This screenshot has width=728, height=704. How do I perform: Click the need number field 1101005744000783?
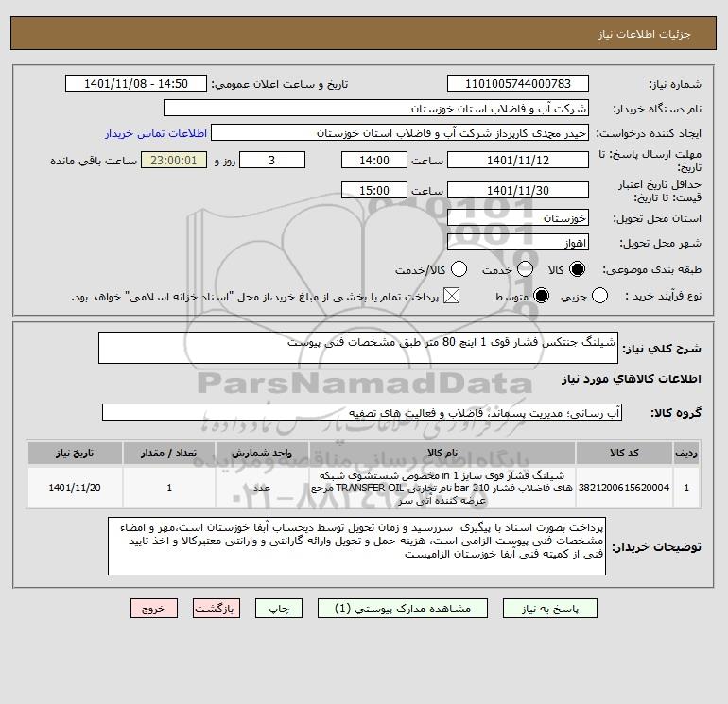pos(518,83)
